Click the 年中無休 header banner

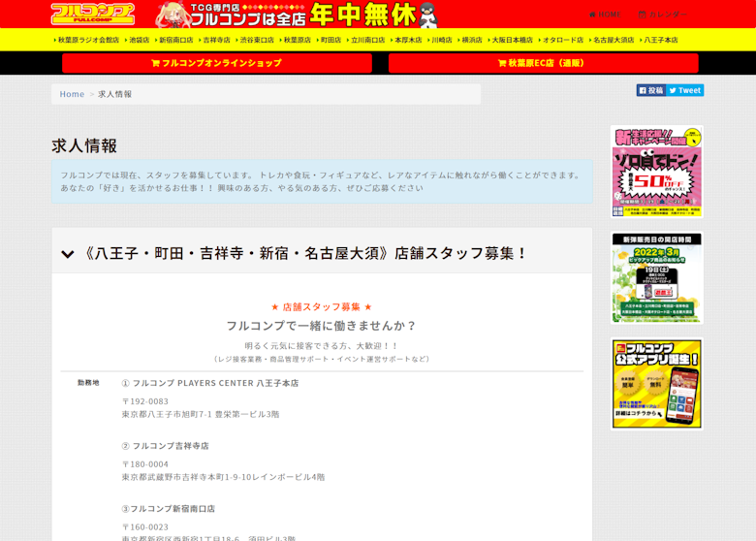pos(297,14)
